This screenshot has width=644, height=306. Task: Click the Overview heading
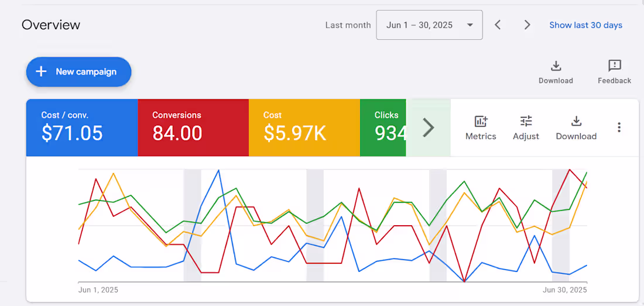pyautogui.click(x=51, y=25)
